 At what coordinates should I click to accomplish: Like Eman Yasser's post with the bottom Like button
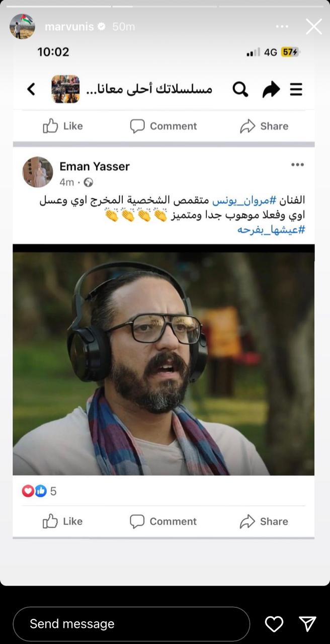click(62, 521)
